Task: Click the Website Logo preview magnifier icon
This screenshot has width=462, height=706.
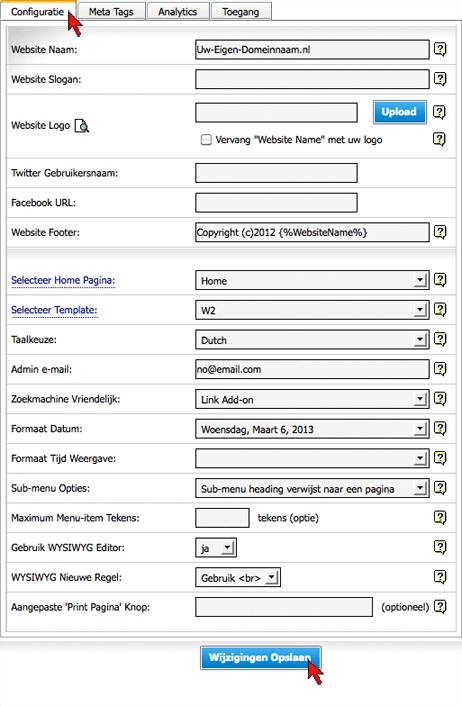Action: point(82,126)
